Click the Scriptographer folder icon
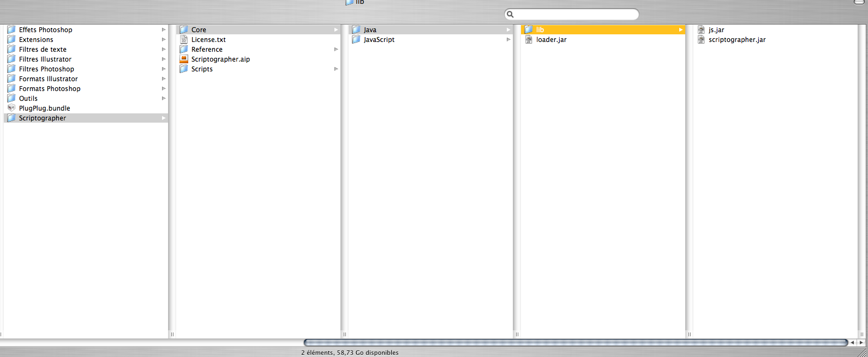The image size is (868, 357). (x=11, y=118)
